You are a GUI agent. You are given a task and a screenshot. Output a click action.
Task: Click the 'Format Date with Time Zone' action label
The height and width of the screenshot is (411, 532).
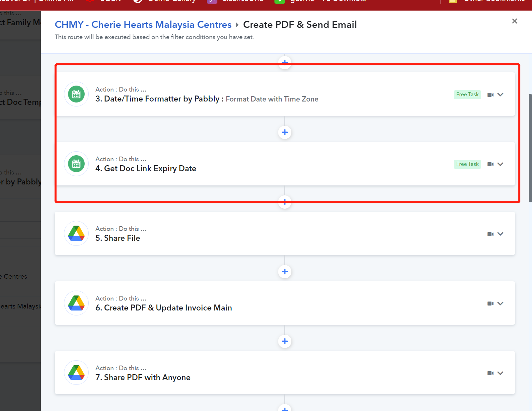coord(272,99)
